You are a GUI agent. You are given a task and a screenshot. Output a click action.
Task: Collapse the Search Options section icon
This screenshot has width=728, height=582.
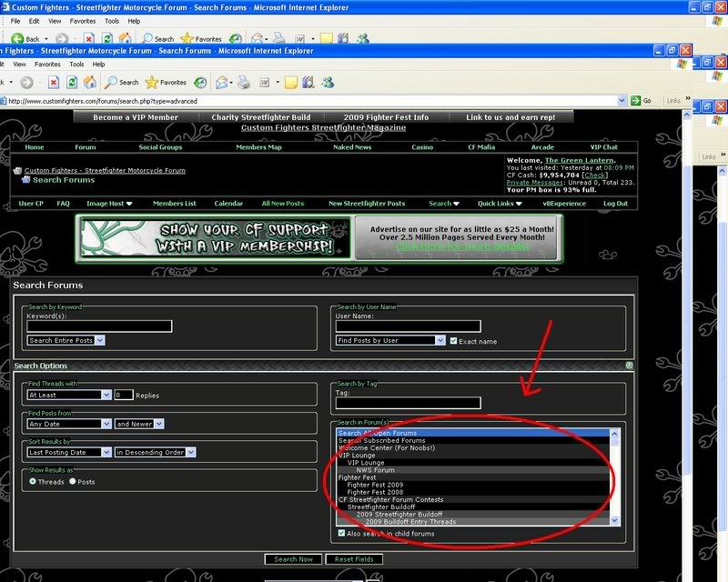click(629, 366)
